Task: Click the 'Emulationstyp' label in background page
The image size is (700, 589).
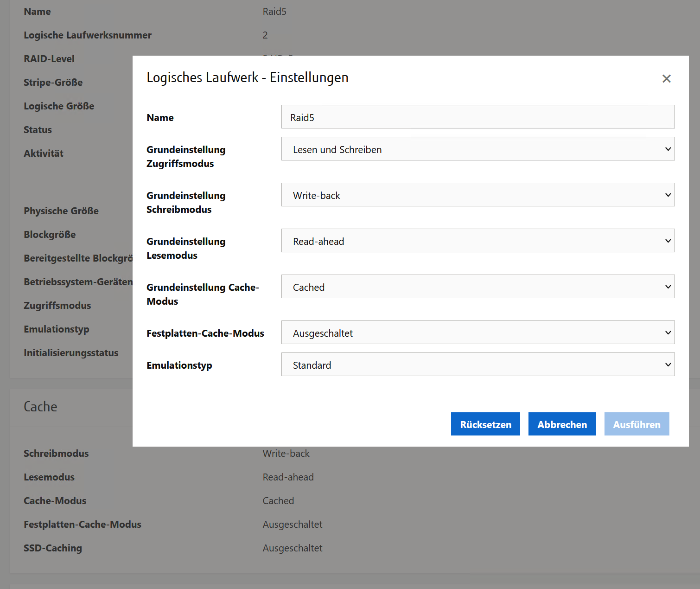Action: (x=57, y=329)
